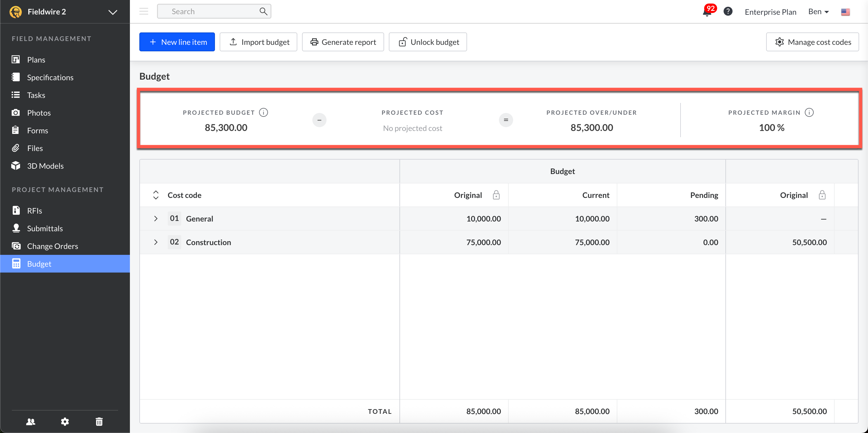Open the people icon in sidebar footer

click(x=31, y=421)
